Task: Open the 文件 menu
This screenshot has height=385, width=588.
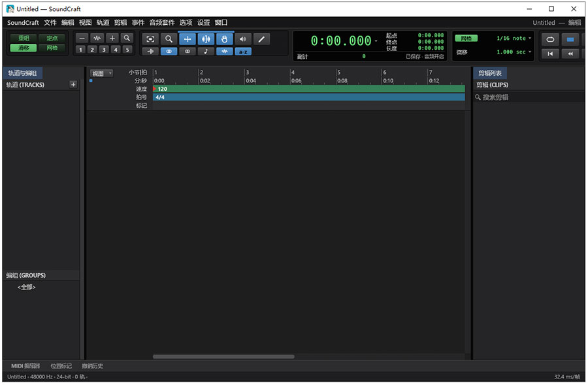Action: 50,22
